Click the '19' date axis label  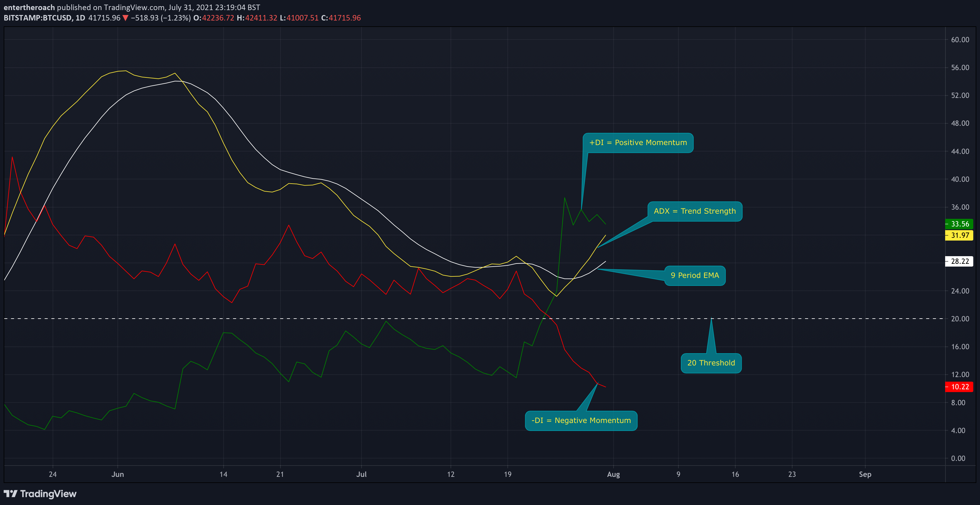507,474
